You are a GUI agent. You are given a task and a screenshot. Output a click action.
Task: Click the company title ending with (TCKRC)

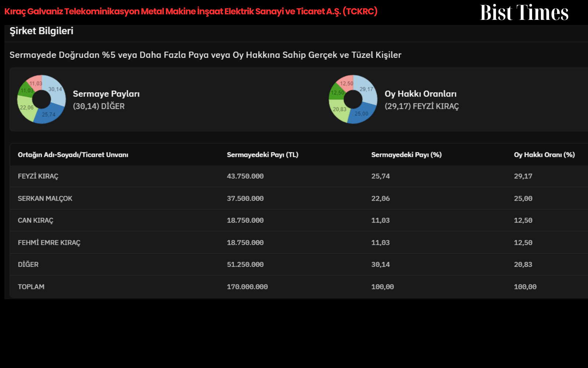191,11
